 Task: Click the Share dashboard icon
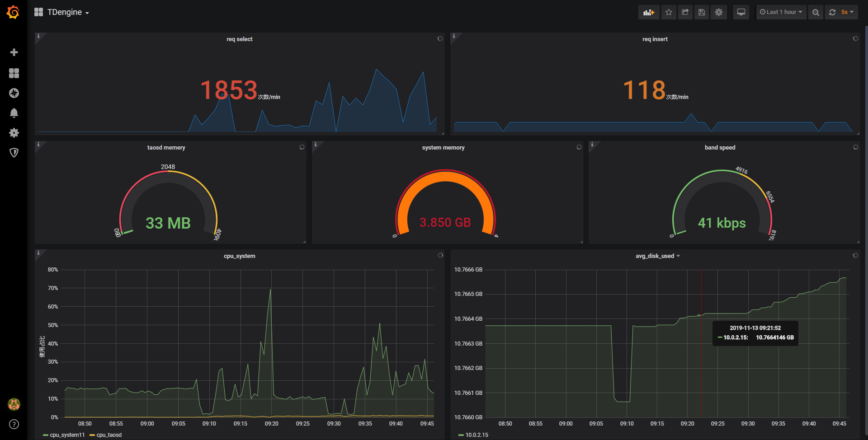(685, 12)
